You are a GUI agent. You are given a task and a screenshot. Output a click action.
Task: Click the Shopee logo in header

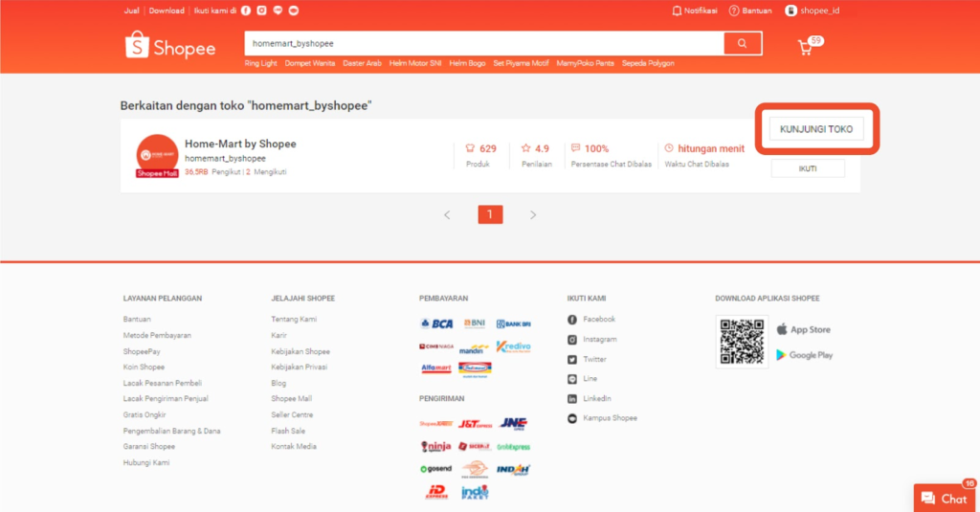170,46
